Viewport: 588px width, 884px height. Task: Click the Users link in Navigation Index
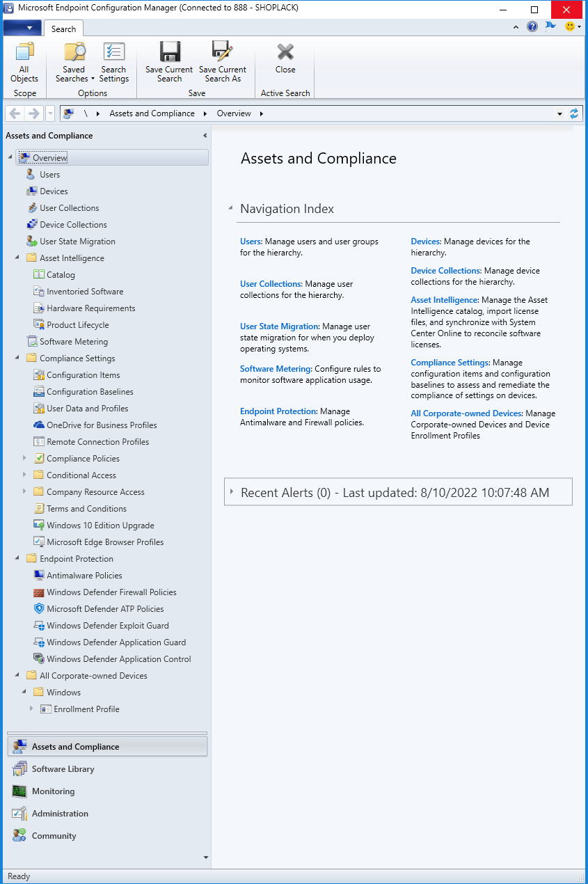click(x=250, y=242)
